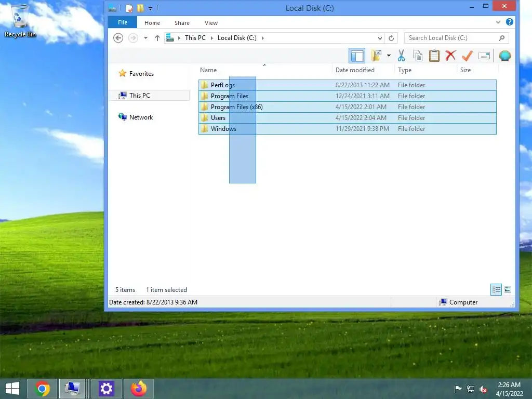Launch Google Chrome from the taskbar
This screenshot has width=532, height=399.
[42, 389]
